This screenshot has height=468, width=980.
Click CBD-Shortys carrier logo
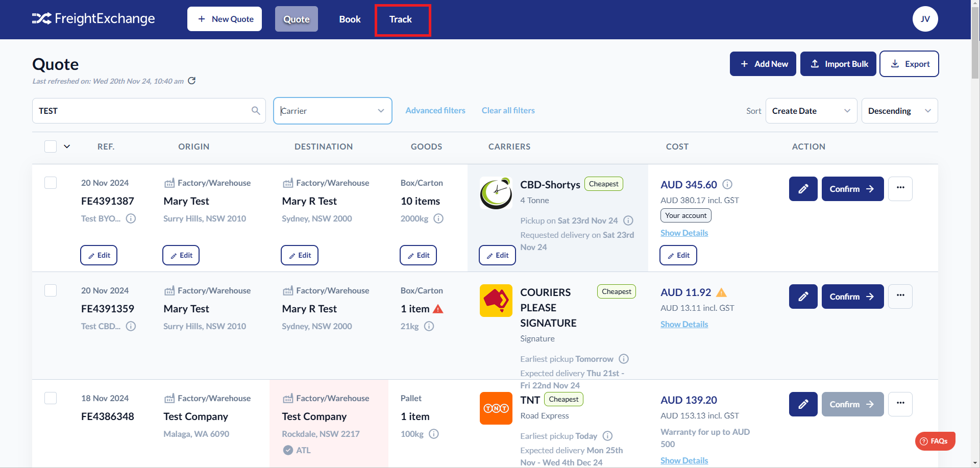click(496, 193)
